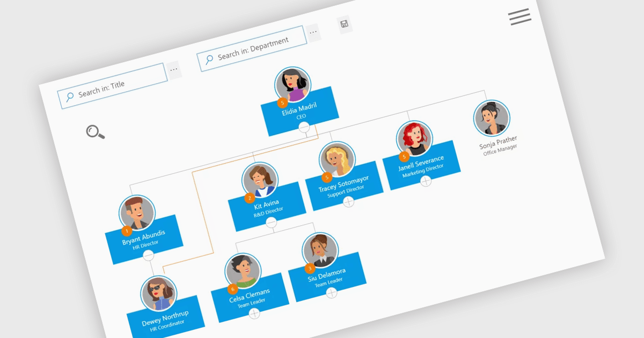
Task: Select Bryant Abundis's avatar photo
Action: tap(137, 213)
